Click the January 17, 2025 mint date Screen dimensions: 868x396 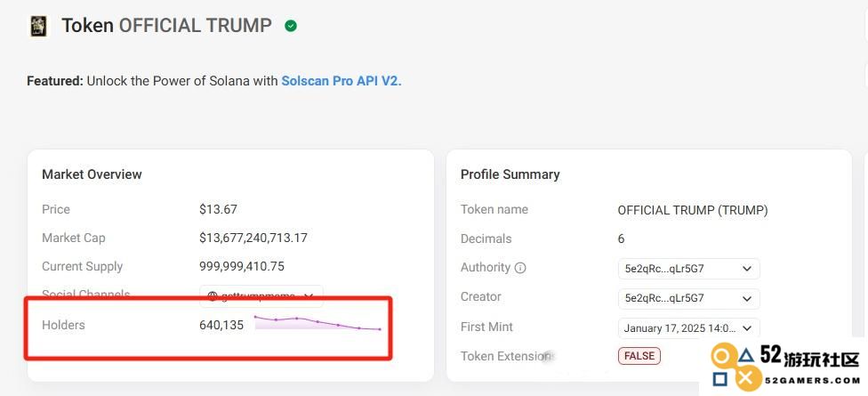pos(680,327)
